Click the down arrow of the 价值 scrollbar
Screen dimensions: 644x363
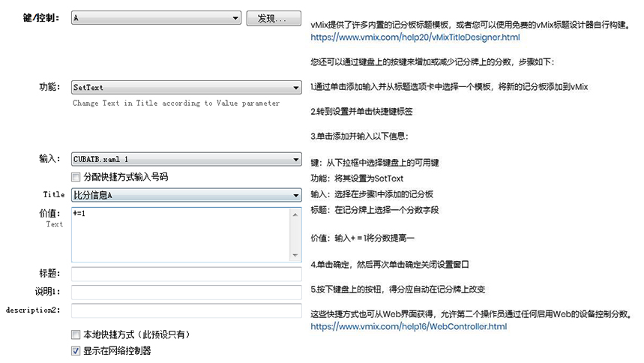click(295, 255)
